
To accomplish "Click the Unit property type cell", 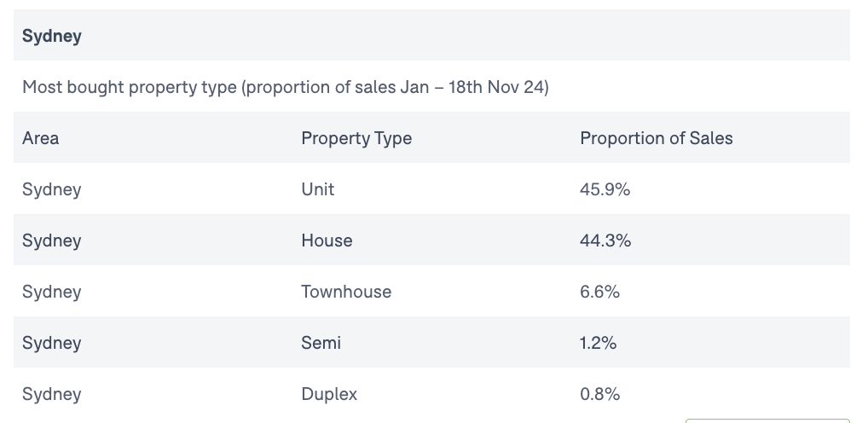I will (x=317, y=189).
